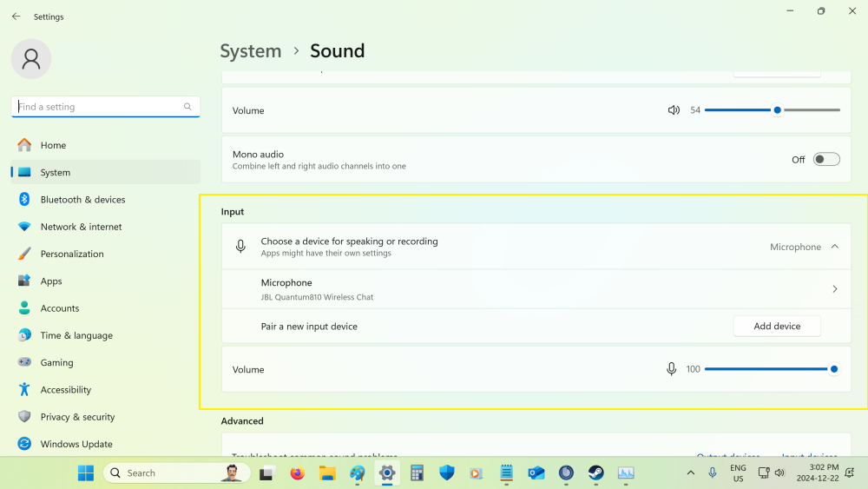The width and height of the screenshot is (868, 489).
Task: Click the back arrow in Settings
Action: coord(16,17)
